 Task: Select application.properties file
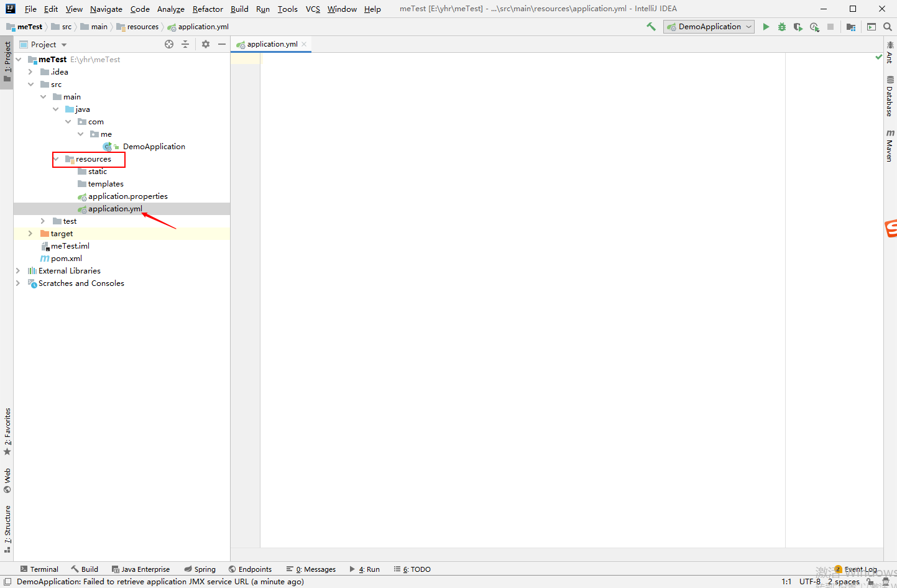tap(127, 196)
